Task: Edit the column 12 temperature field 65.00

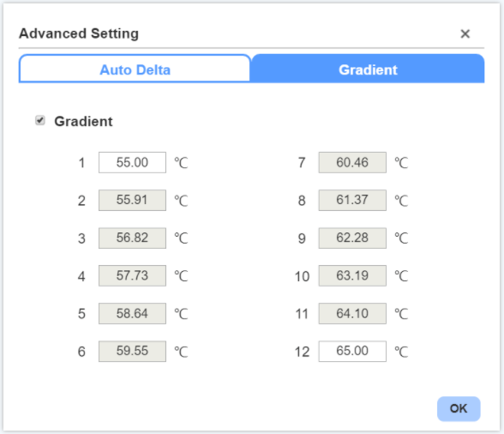Action: point(352,352)
